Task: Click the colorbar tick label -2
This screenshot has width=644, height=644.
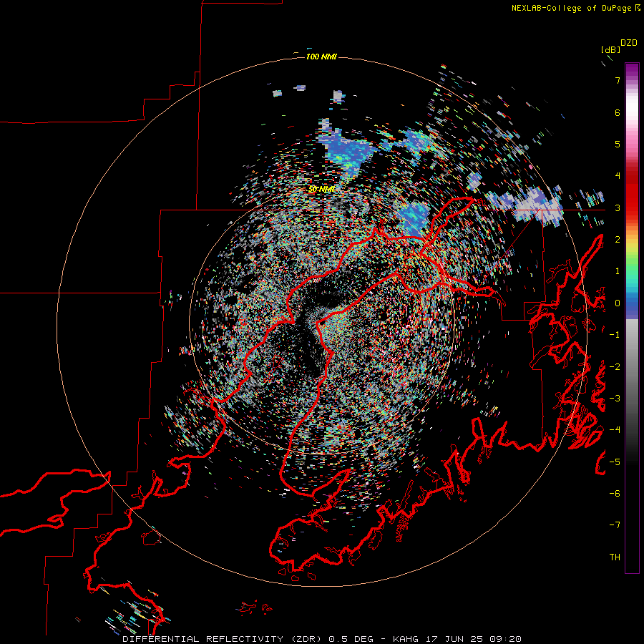Action: [615, 367]
